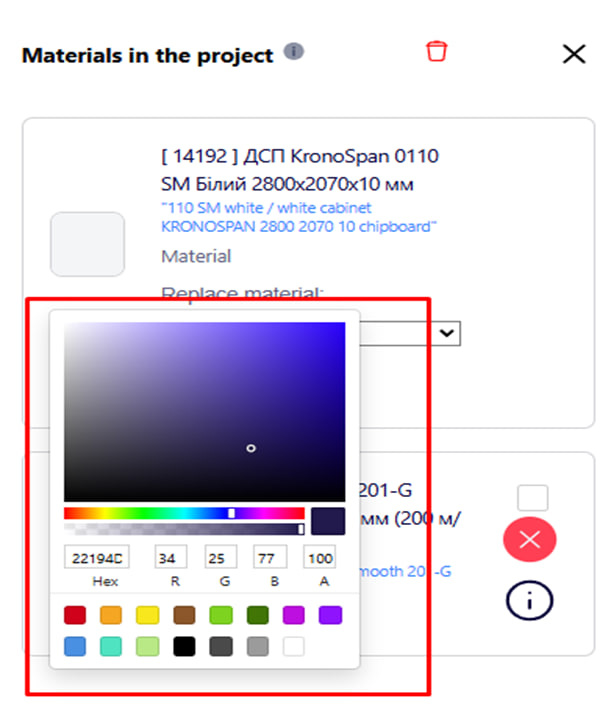Click in the Hex color input field

pos(96,557)
